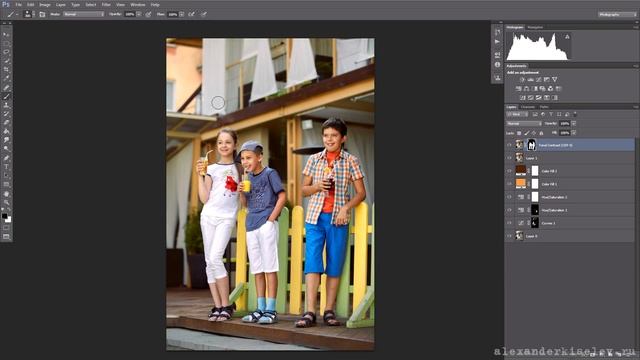
Task: Select the Brush tool in toolbox
Action: coord(6,96)
